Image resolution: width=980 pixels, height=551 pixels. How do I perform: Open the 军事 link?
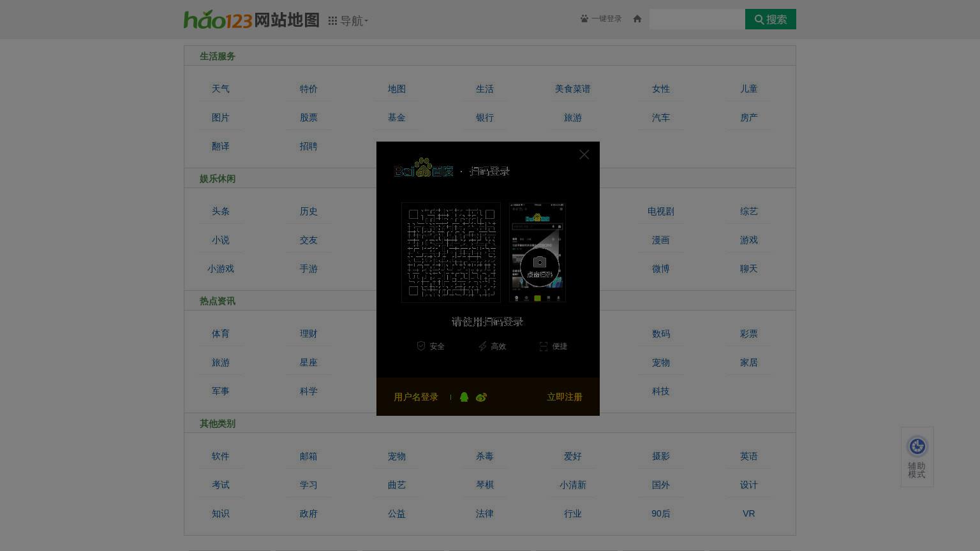[x=221, y=391]
